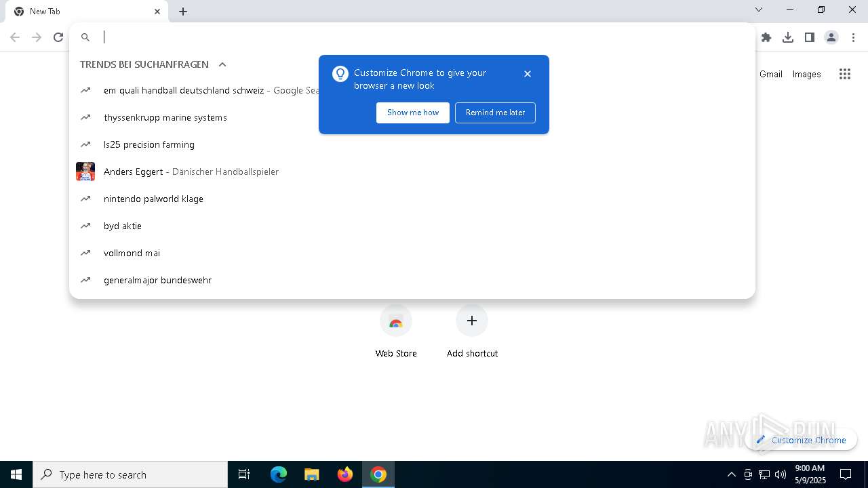Click trending arrow icon beside byd aktie
868x488 pixels.
tap(85, 226)
